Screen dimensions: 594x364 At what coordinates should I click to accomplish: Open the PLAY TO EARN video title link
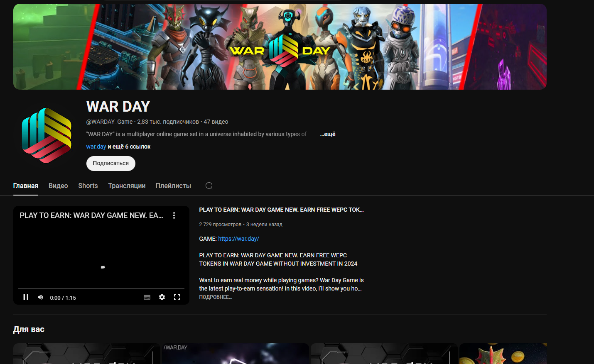[x=281, y=210]
